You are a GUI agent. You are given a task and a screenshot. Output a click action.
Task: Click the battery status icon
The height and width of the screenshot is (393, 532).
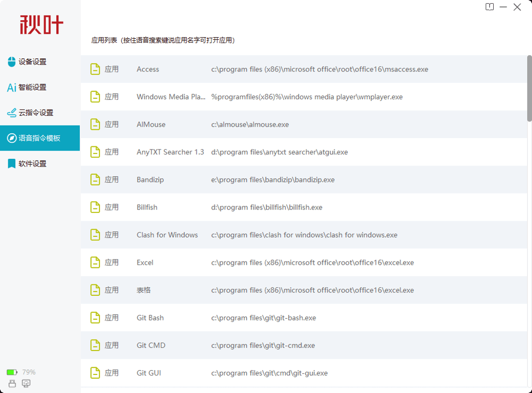click(12, 372)
